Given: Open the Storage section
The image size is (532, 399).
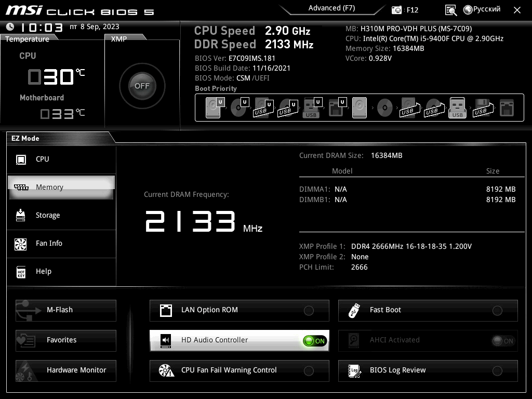Looking at the screenshot, I should click(x=61, y=216).
